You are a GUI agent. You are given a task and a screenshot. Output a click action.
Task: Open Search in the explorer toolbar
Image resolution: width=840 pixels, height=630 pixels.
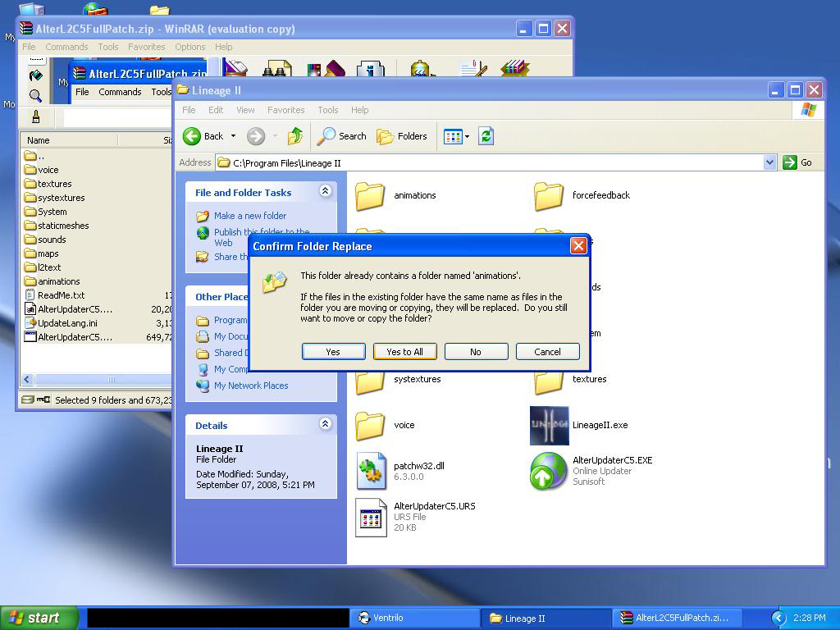click(342, 136)
